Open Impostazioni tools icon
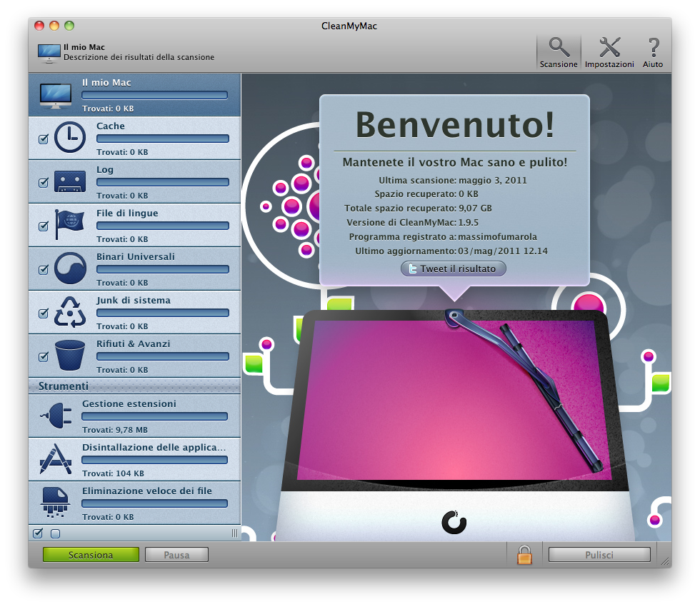 609,48
